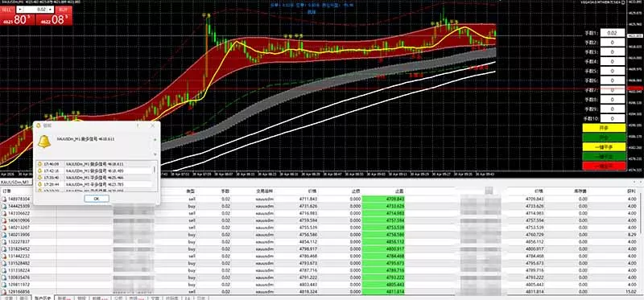The height and width of the screenshot is (300, 644).
Task: Click order icon for order 129166856
Action: (x=4, y=292)
